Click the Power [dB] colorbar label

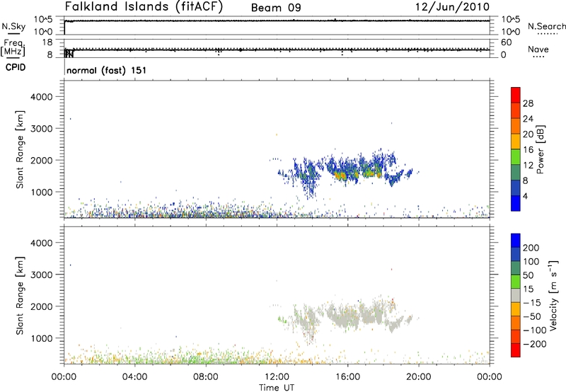[541, 149]
